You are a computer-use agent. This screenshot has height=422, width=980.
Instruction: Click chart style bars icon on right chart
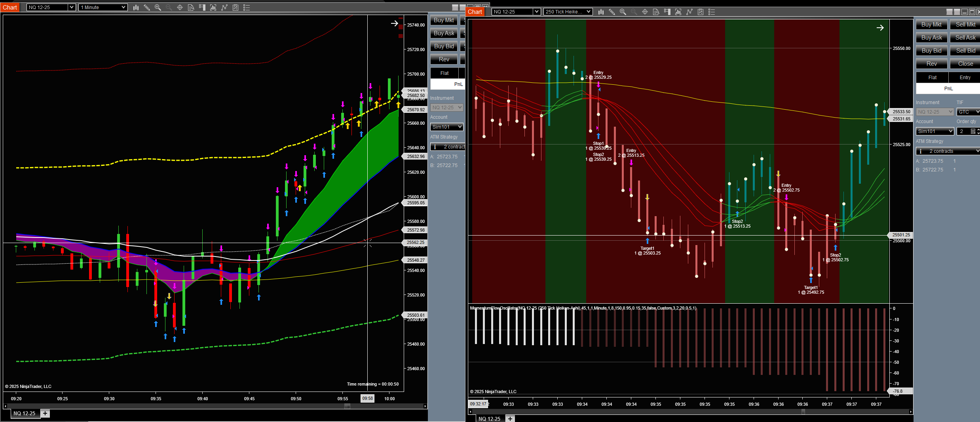[x=601, y=12]
